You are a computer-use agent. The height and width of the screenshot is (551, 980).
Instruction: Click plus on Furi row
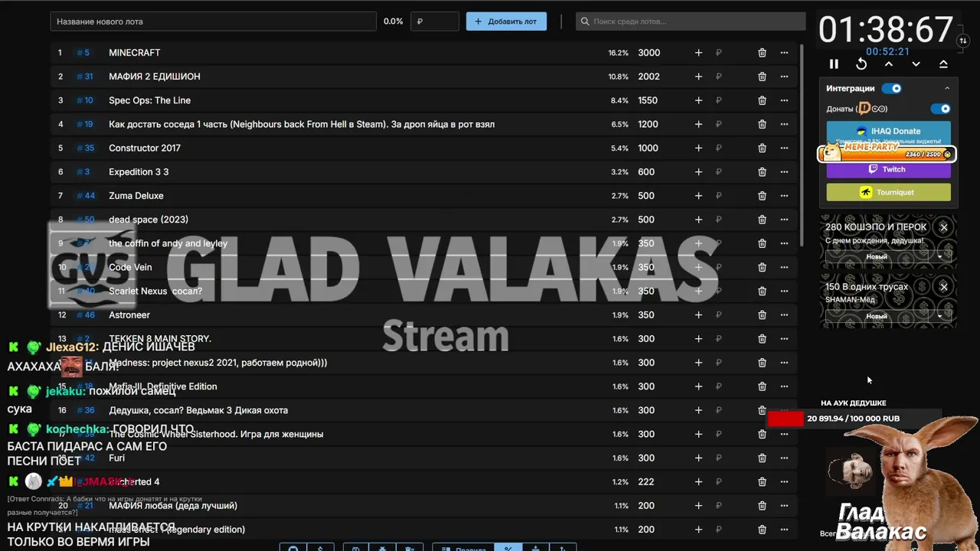pyautogui.click(x=698, y=458)
